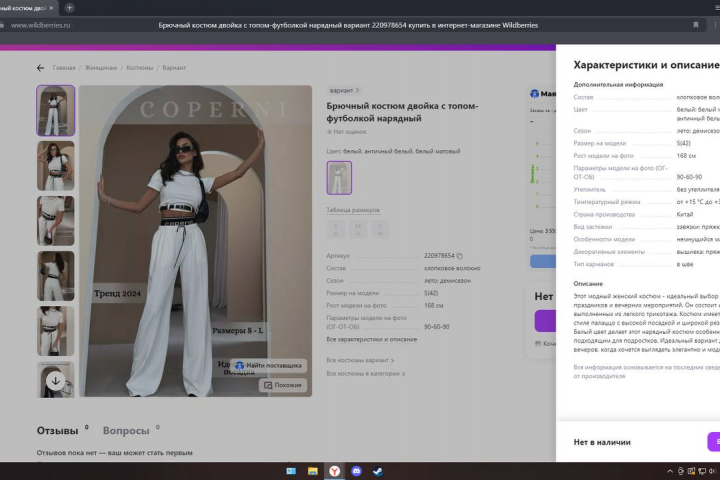This screenshot has width=720, height=480.
Task: Select the third product thumbnail
Action: click(56, 221)
